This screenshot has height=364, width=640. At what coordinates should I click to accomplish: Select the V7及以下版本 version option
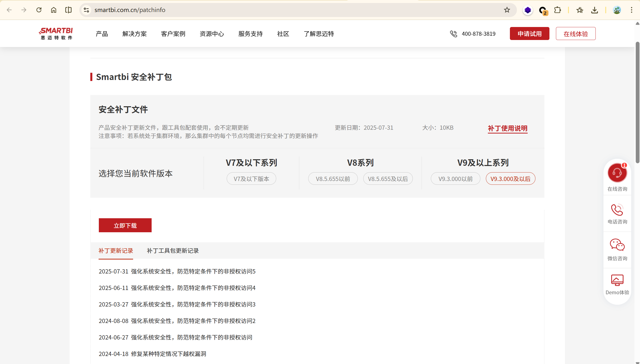[251, 179]
